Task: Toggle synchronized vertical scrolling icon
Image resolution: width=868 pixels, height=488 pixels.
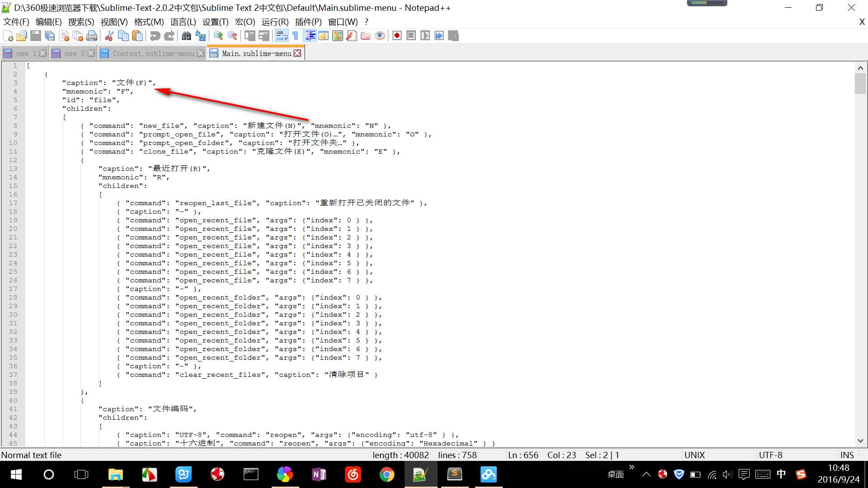Action: (x=250, y=36)
